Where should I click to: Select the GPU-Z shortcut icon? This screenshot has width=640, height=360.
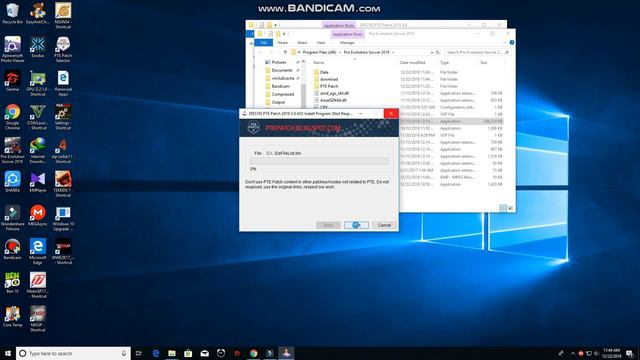click(38, 83)
